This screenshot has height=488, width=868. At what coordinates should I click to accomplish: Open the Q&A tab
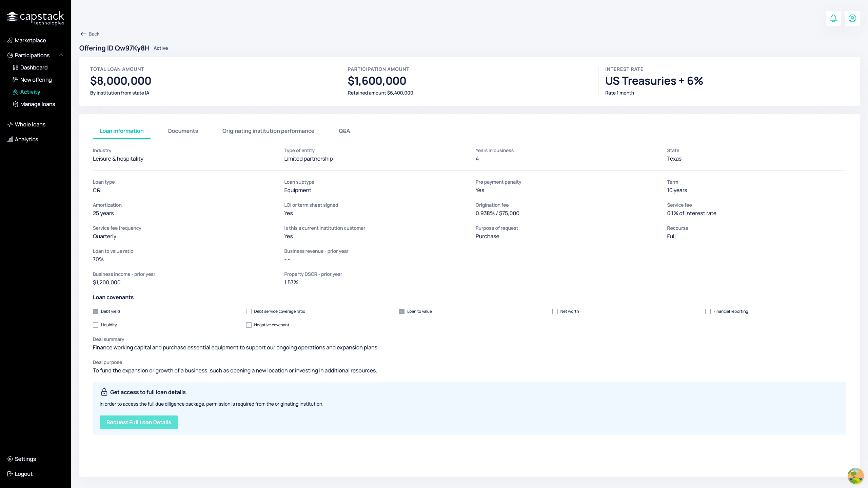pos(344,131)
